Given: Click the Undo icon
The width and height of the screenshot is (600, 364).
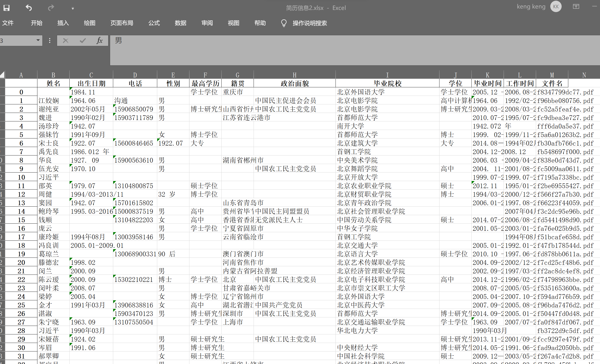Looking at the screenshot, I should pyautogui.click(x=28, y=8).
